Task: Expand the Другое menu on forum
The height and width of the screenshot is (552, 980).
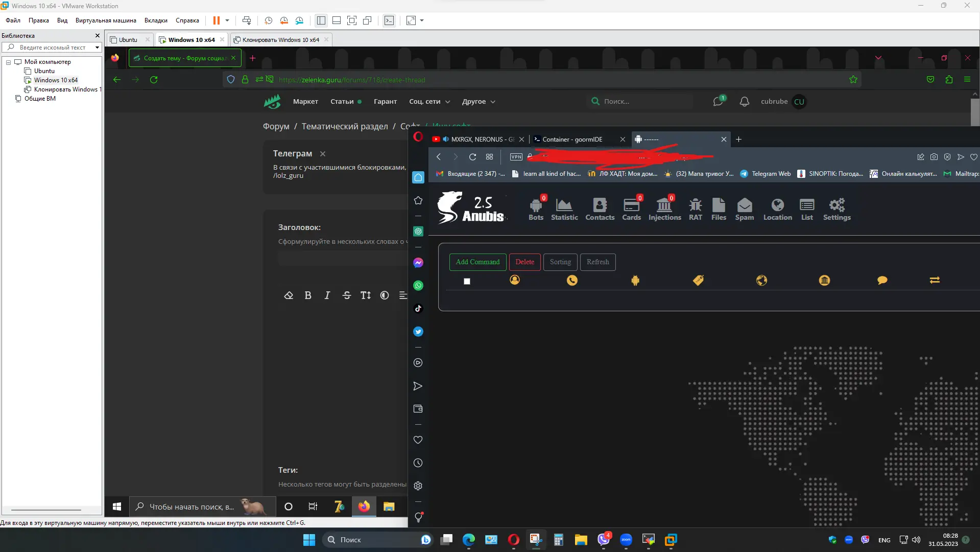Action: [x=479, y=102]
